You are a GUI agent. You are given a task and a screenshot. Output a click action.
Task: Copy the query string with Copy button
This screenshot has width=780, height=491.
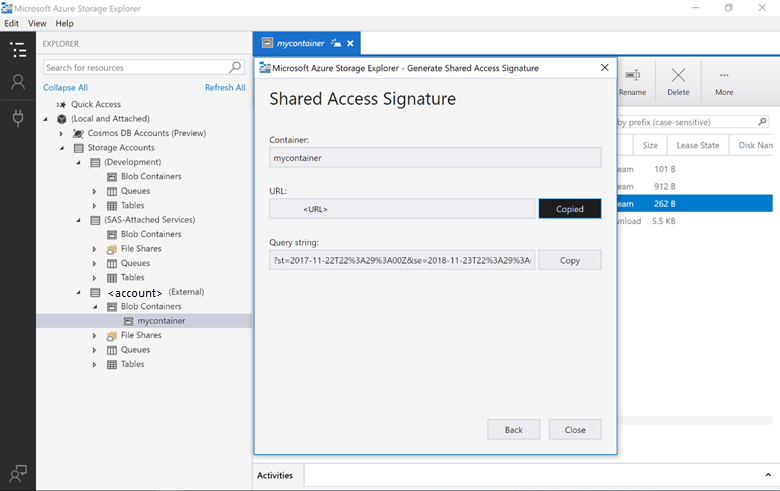coord(570,260)
